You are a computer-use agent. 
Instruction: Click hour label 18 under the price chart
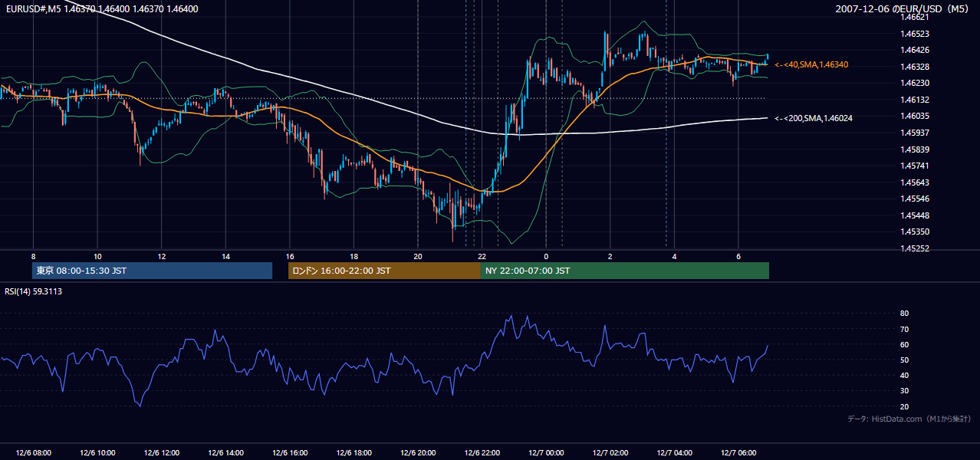[354, 256]
